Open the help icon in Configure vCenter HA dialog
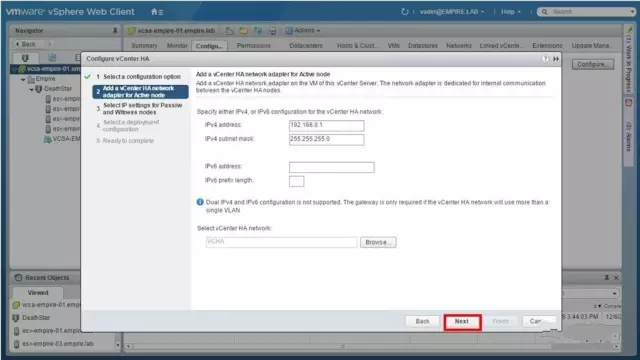This screenshot has width=640, height=360. [x=545, y=59]
